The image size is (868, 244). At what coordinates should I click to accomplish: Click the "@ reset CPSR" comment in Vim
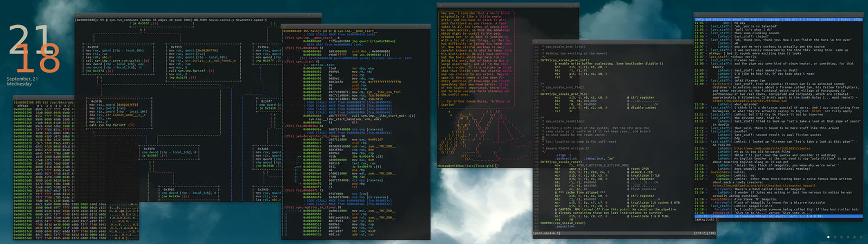coord(637,169)
